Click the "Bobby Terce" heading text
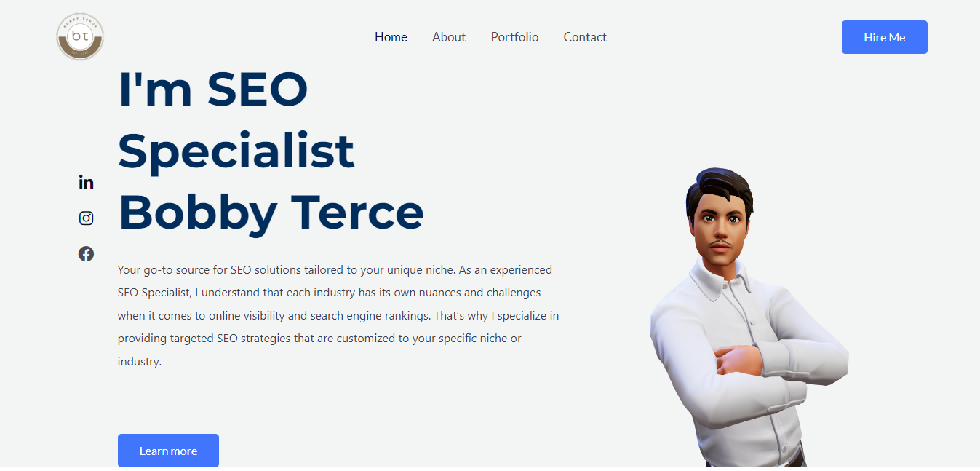Screen dimensions: 980x471 [271, 213]
